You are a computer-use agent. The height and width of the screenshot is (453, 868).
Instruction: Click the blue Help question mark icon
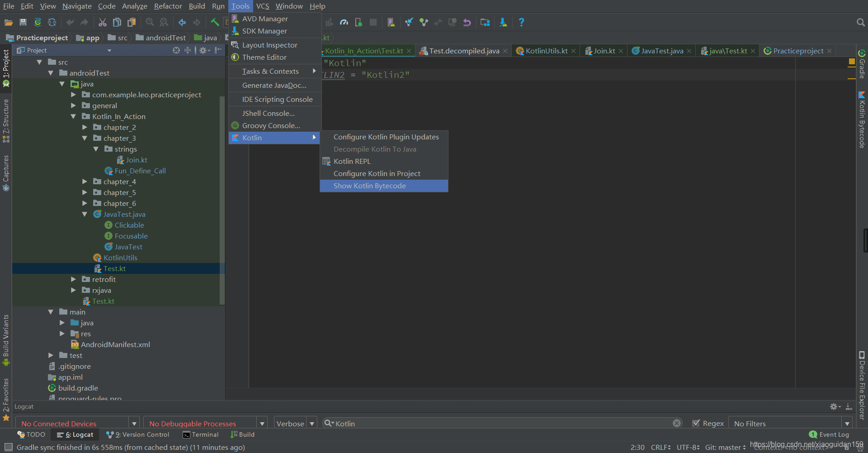521,22
